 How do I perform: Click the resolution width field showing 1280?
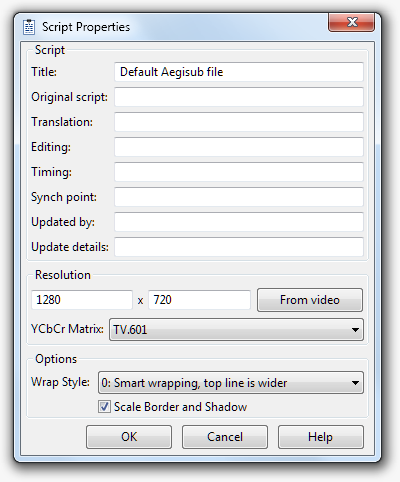(x=82, y=300)
